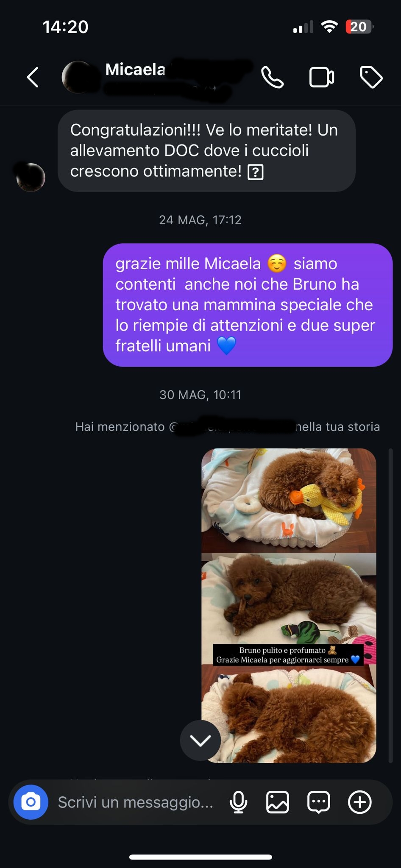Open the photo gallery picker icon
This screenshot has width=401, height=868.
tap(278, 802)
